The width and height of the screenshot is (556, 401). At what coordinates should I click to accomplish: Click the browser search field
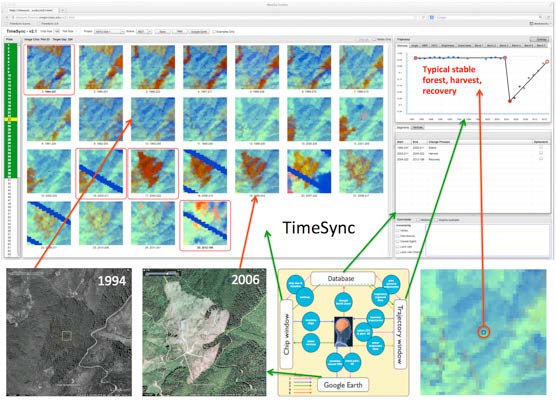(x=486, y=17)
